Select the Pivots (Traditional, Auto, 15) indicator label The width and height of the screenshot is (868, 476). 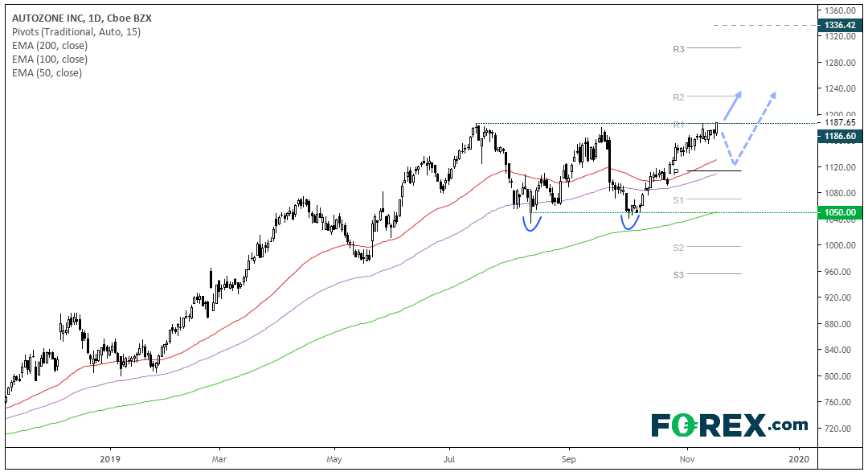click(76, 32)
